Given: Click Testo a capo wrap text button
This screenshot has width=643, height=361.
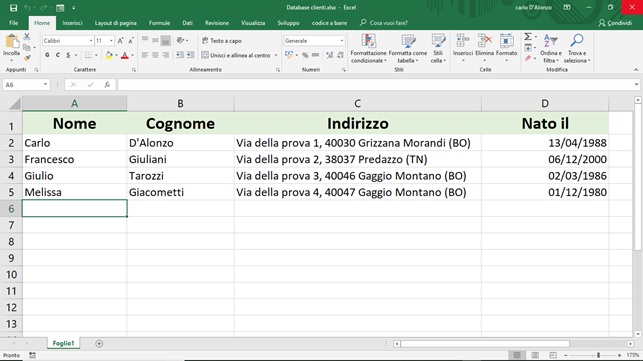Looking at the screenshot, I should [221, 41].
